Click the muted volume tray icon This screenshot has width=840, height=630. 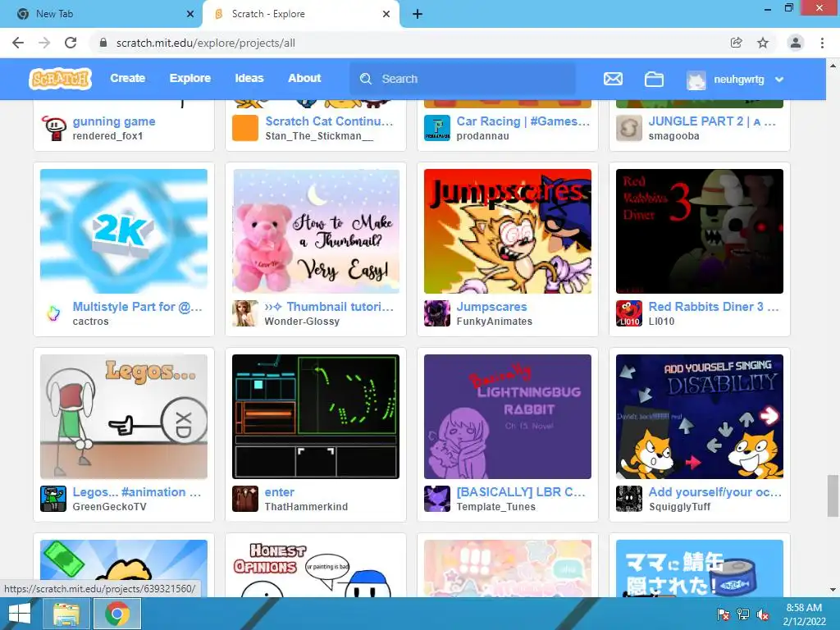764,614
